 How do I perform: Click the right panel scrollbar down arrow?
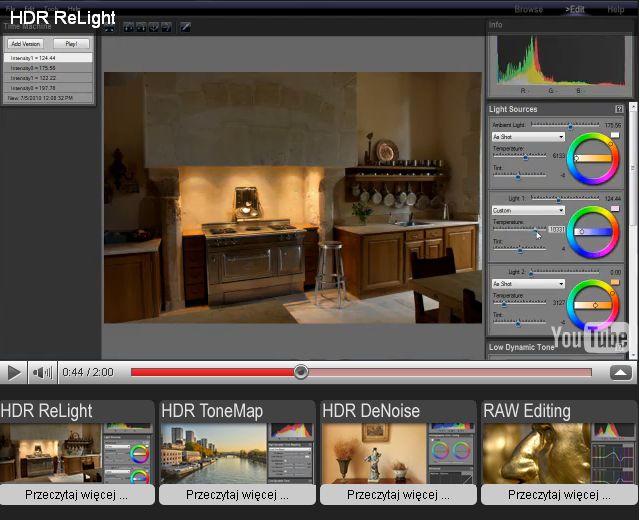[633, 354]
